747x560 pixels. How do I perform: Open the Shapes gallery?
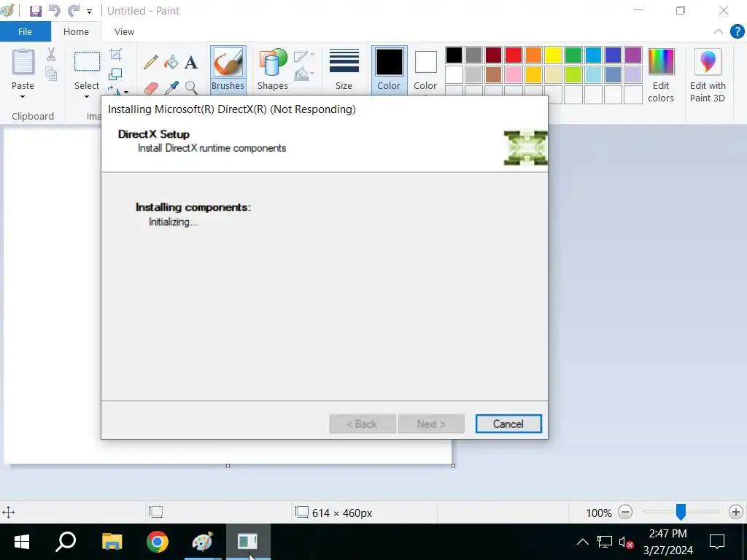click(x=273, y=69)
